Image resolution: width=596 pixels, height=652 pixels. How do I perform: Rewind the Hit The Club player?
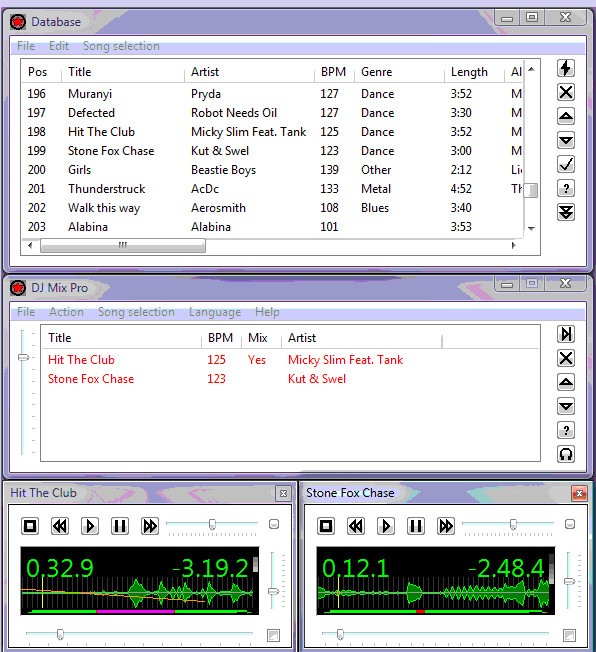coord(60,526)
